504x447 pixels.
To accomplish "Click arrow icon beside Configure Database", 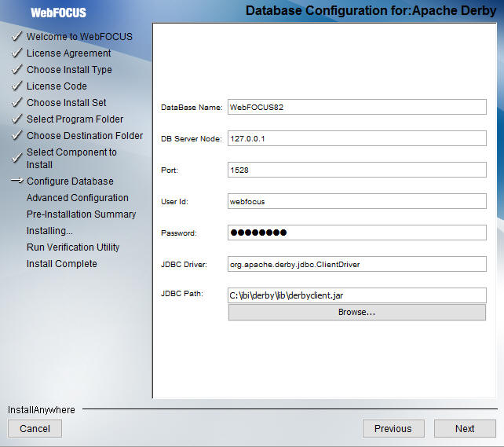I will click(17, 181).
